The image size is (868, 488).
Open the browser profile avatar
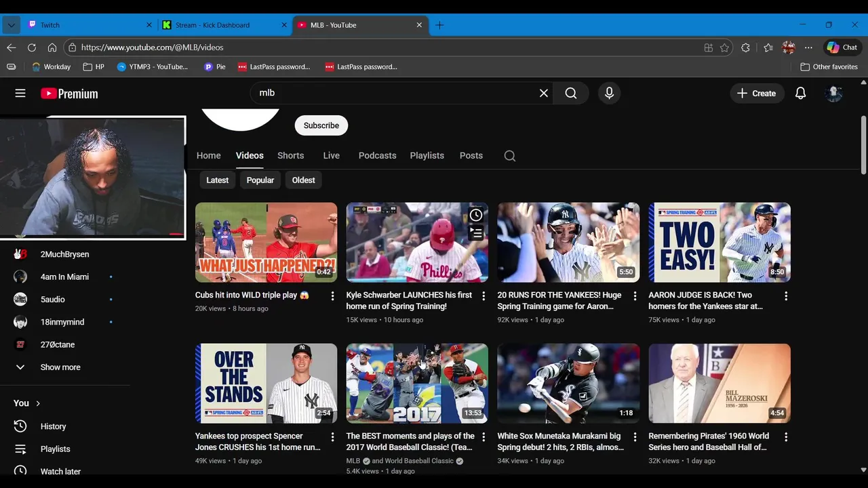(x=788, y=47)
